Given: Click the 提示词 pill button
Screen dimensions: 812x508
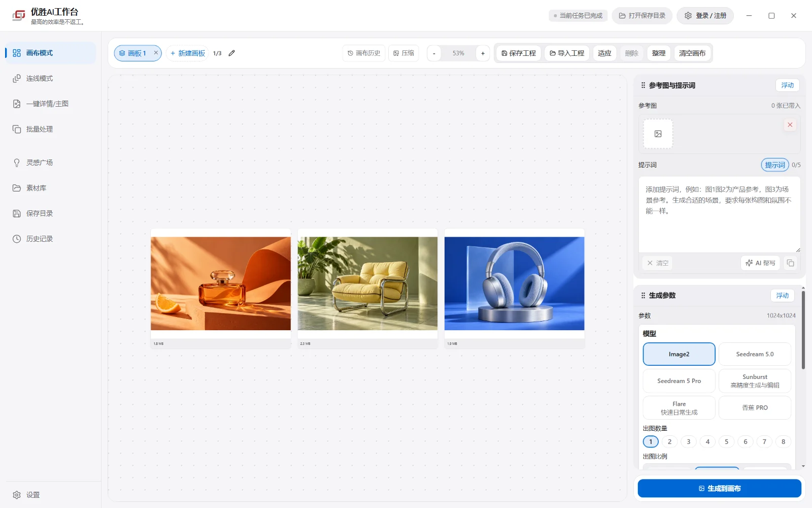Looking at the screenshot, I should (775, 165).
